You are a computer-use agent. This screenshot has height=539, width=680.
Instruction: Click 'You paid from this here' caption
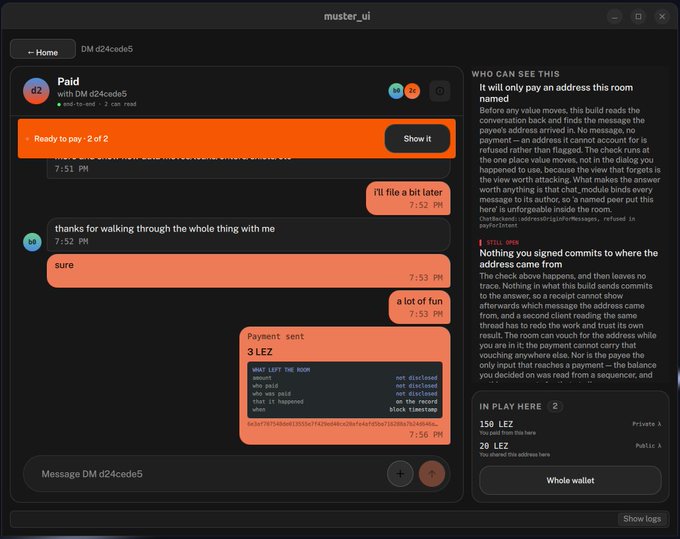[507, 433]
